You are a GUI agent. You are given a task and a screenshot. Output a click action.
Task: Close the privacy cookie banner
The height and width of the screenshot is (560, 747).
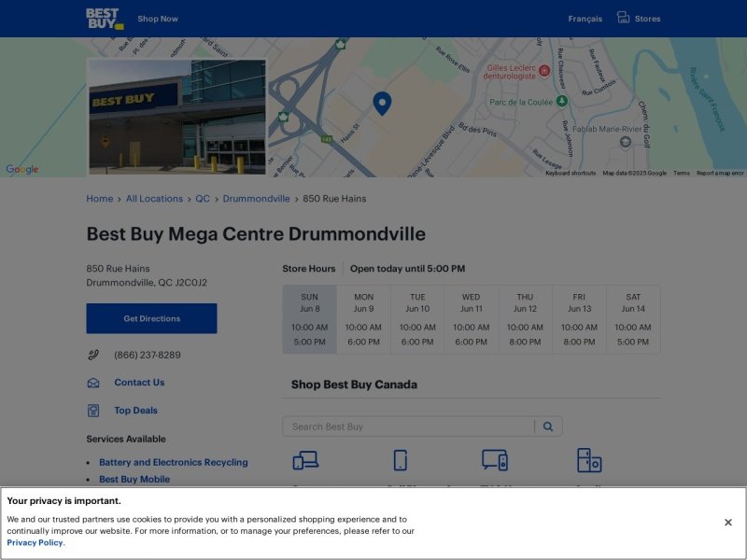coord(728,523)
